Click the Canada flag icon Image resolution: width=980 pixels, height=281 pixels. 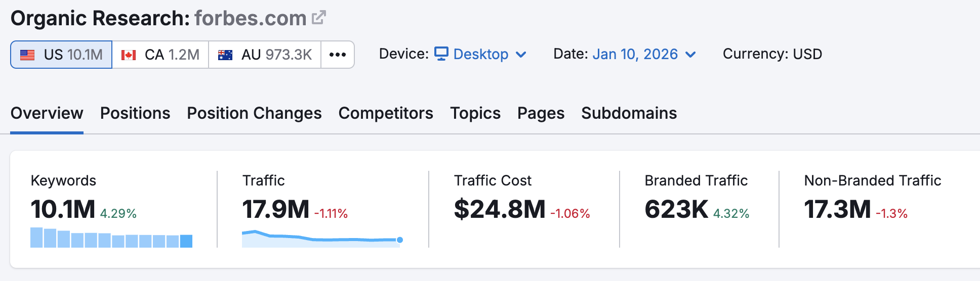(x=129, y=55)
